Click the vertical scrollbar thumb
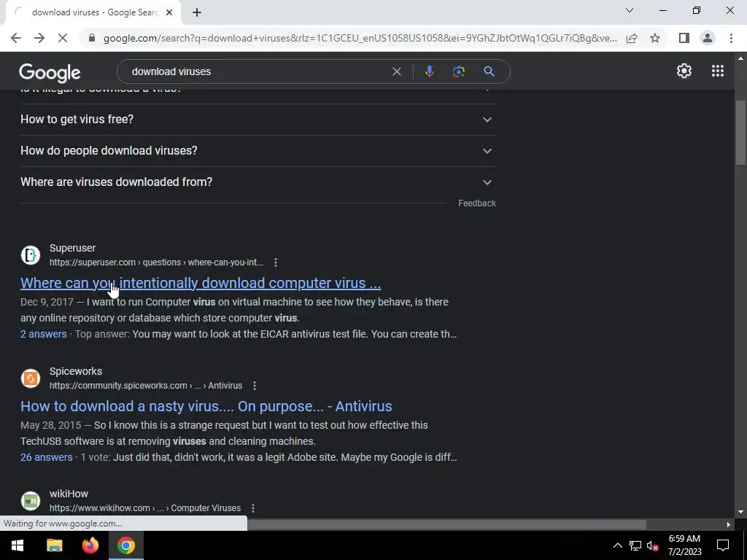The height and width of the screenshot is (560, 747). pos(740,133)
